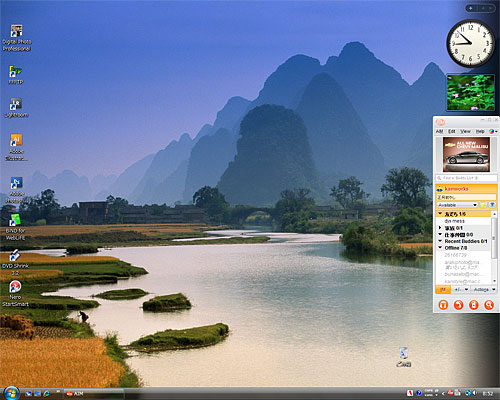Open the Available status dropdown
The height and width of the screenshot is (400, 500).
coord(457,205)
